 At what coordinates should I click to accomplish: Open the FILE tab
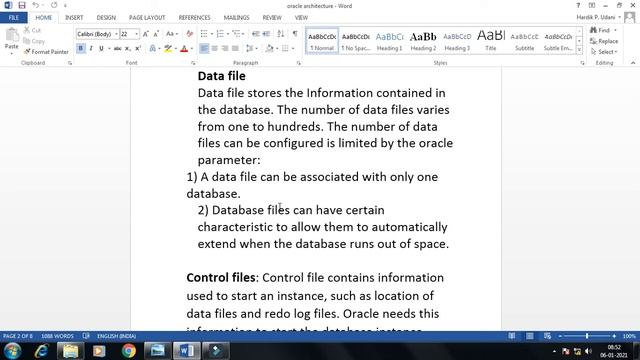[x=14, y=18]
